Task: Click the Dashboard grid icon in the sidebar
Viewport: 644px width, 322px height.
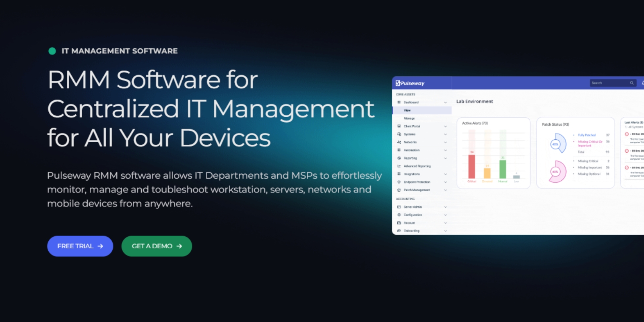Action: tap(399, 102)
